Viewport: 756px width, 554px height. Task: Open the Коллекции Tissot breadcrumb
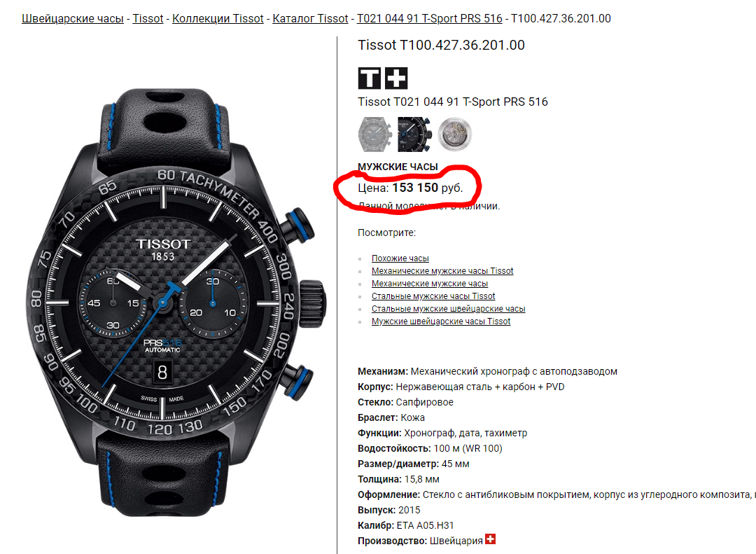[x=218, y=18]
